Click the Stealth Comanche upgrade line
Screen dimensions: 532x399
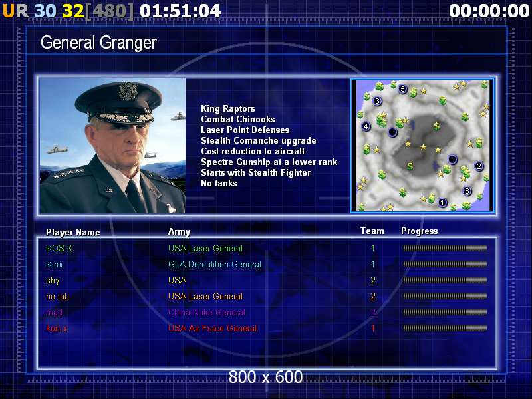259,141
